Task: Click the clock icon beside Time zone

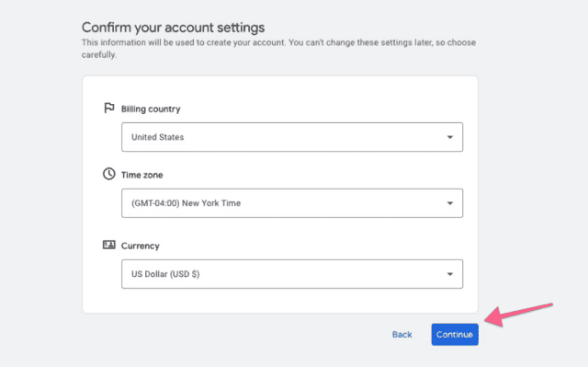Action: [x=108, y=174]
